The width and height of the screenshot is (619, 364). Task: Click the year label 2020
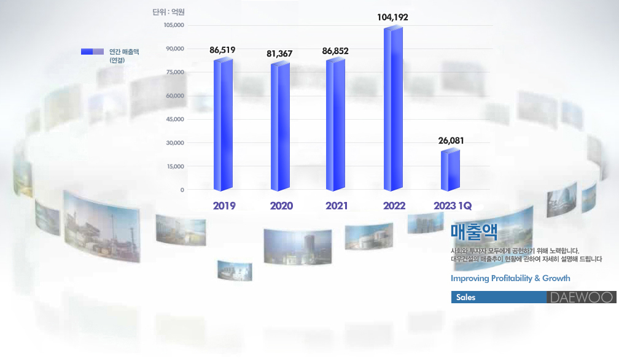coord(281,206)
